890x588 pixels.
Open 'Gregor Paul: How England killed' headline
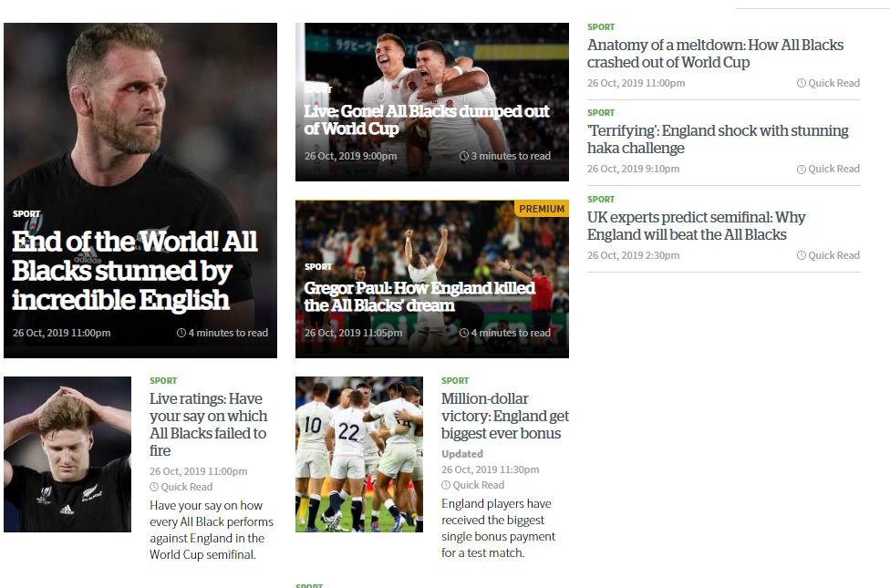[x=419, y=296]
